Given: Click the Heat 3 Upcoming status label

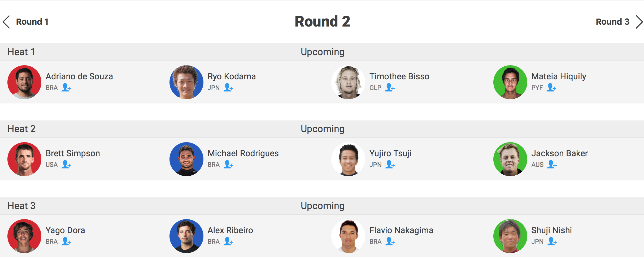Looking at the screenshot, I should tap(323, 206).
